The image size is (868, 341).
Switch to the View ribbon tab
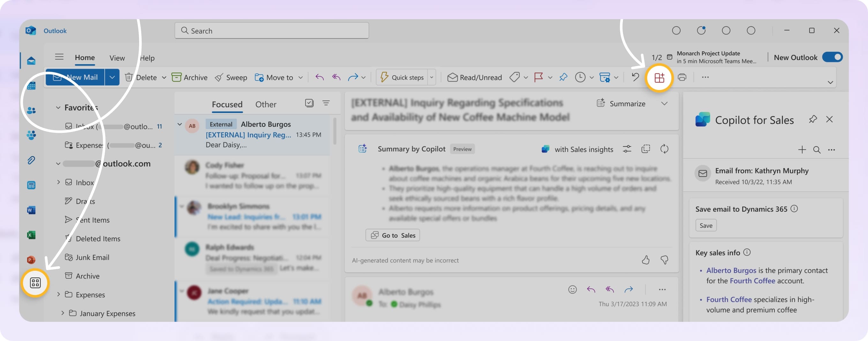pyautogui.click(x=116, y=58)
